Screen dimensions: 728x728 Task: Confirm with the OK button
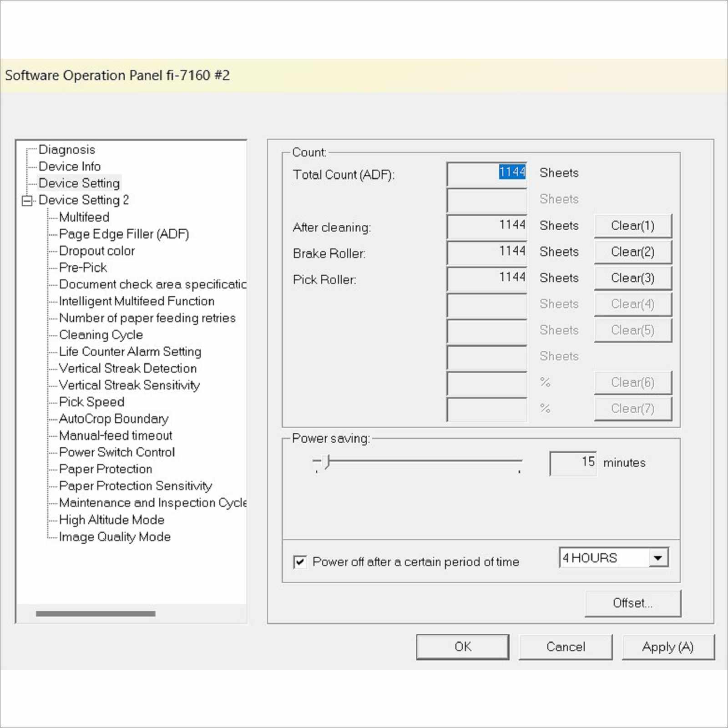[463, 647]
